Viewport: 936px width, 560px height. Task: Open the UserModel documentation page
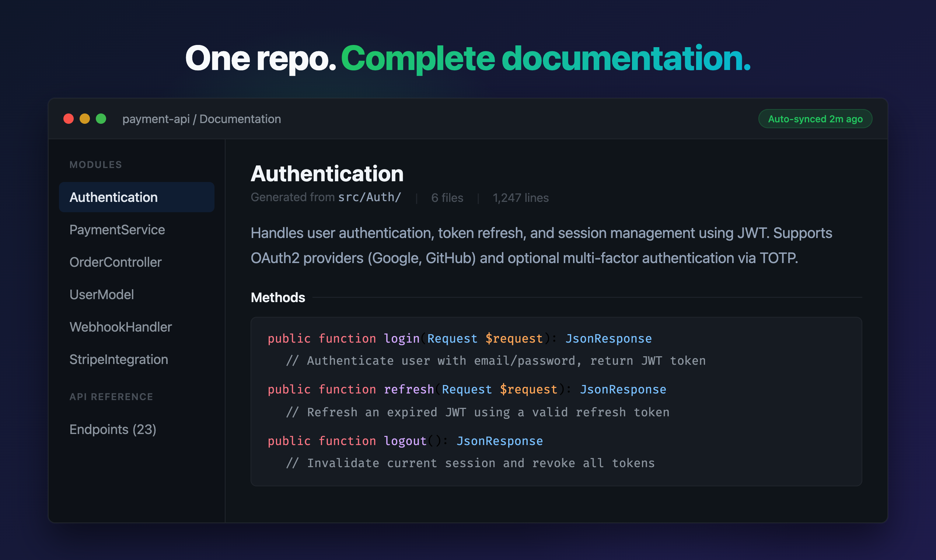click(x=102, y=294)
